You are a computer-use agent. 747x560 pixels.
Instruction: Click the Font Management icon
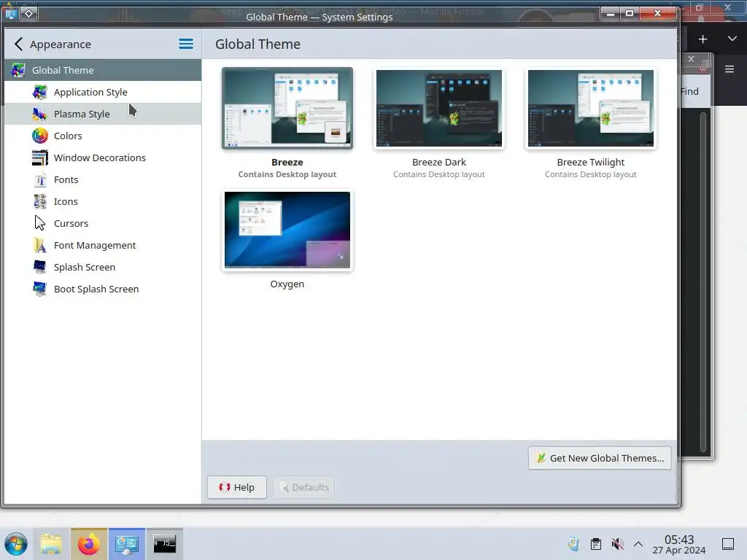[40, 245]
